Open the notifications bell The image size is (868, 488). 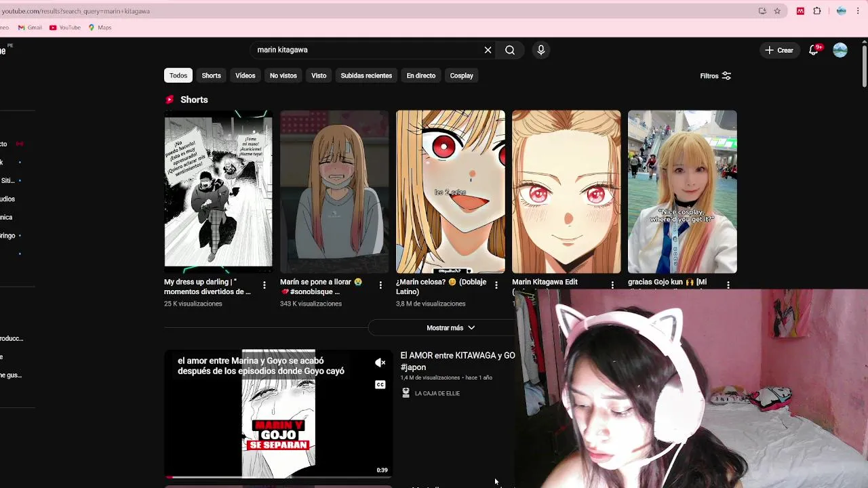point(814,50)
